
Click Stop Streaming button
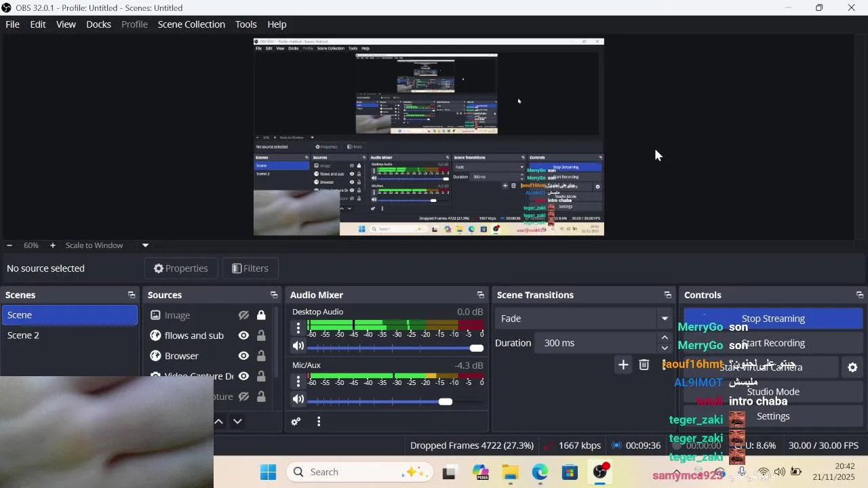coord(773,319)
